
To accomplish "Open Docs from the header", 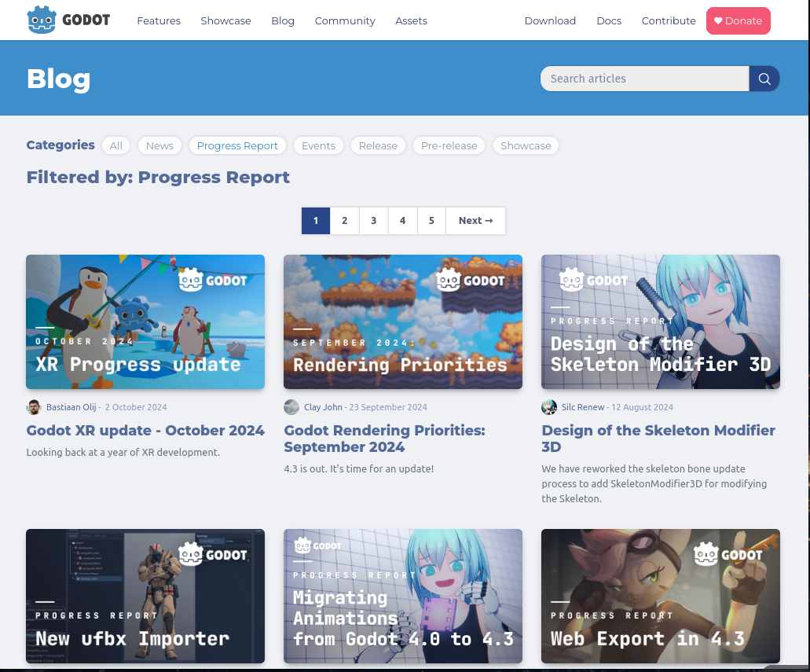I will click(609, 20).
